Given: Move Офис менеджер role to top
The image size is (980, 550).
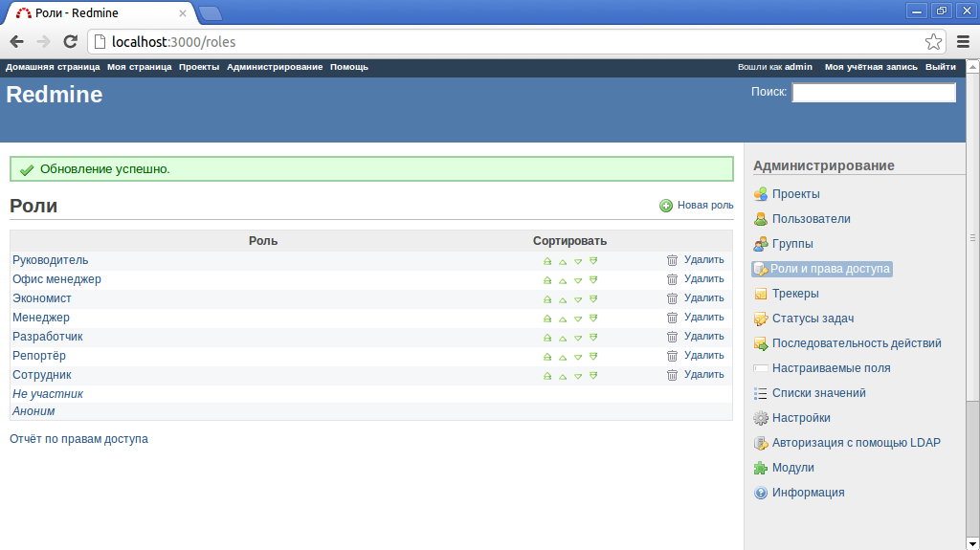Looking at the screenshot, I should [547, 280].
